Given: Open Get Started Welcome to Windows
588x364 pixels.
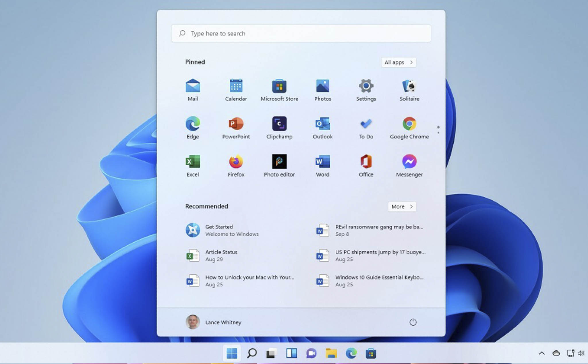Looking at the screenshot, I should (x=222, y=230).
